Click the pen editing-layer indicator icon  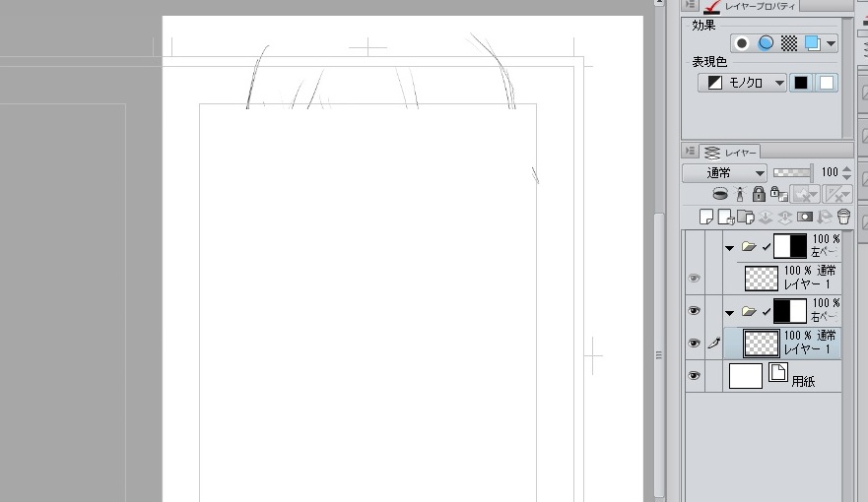tap(713, 344)
